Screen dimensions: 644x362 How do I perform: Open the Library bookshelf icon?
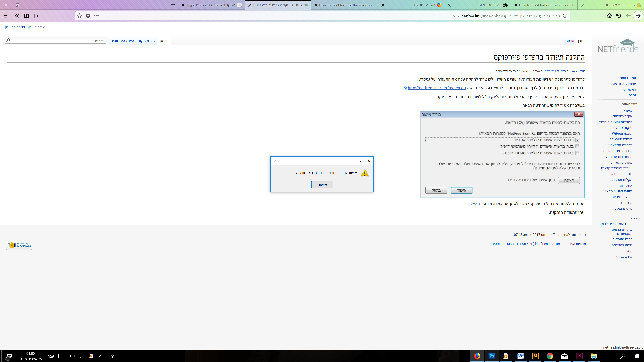pos(36,16)
